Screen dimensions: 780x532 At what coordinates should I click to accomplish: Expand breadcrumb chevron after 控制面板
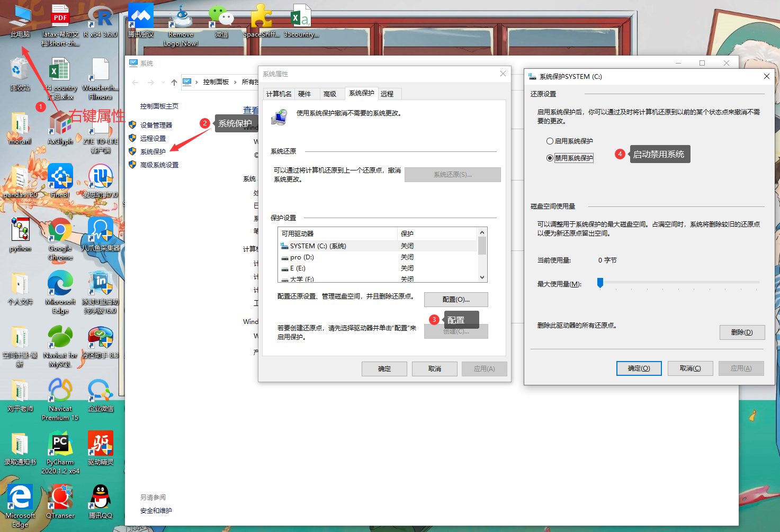235,82
